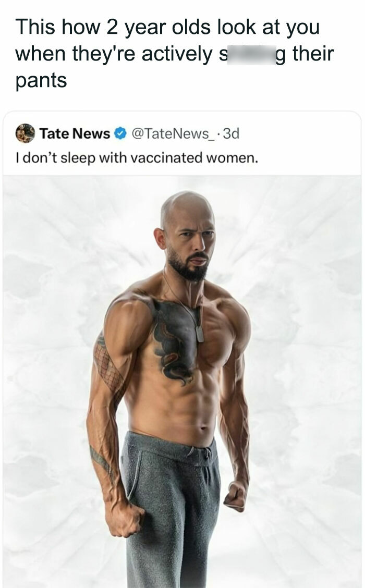365x588 pixels.
Task: Open the Tate News display name
Action: click(75, 133)
